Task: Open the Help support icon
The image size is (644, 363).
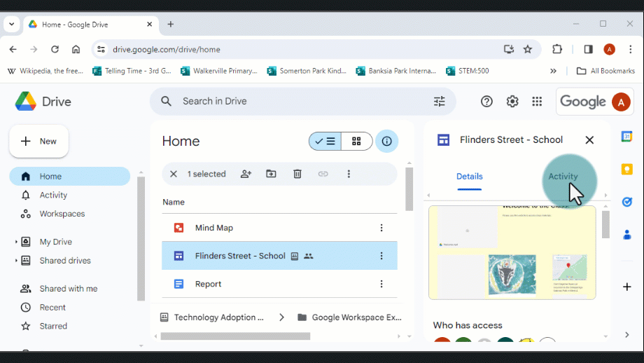Action: [486, 101]
